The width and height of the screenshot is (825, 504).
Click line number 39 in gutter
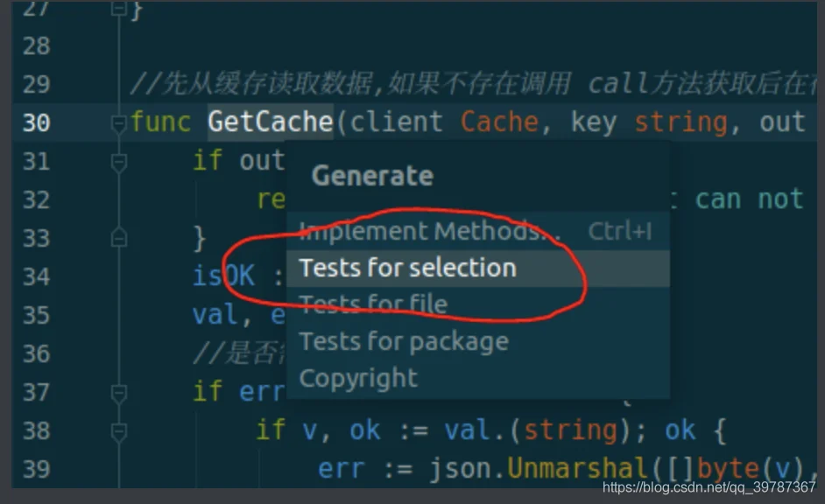tap(36, 469)
